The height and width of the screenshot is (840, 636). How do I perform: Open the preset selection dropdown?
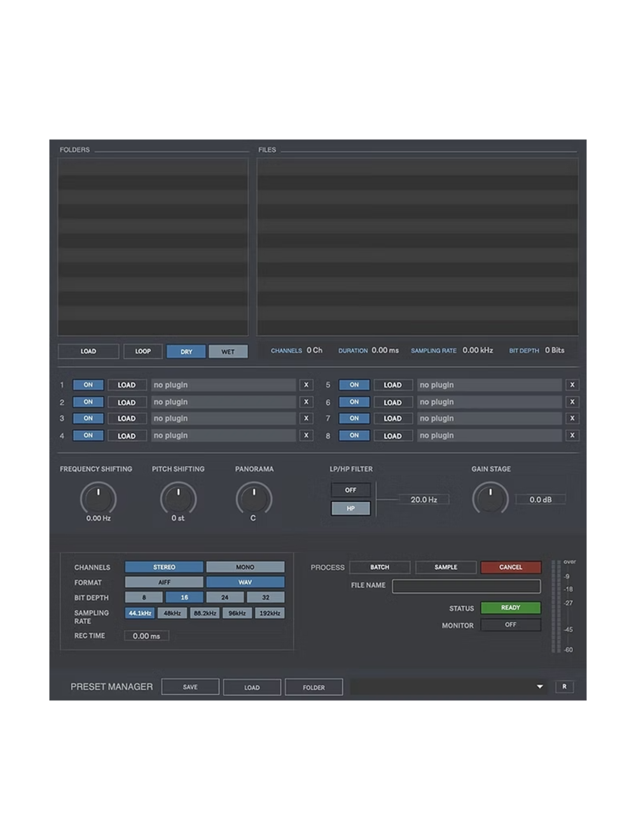coord(539,687)
